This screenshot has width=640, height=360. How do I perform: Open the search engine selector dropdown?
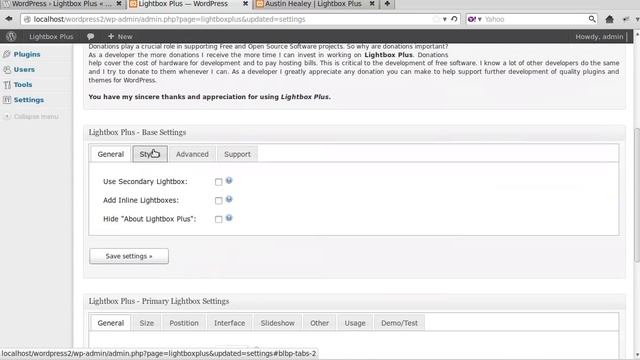tap(475, 19)
